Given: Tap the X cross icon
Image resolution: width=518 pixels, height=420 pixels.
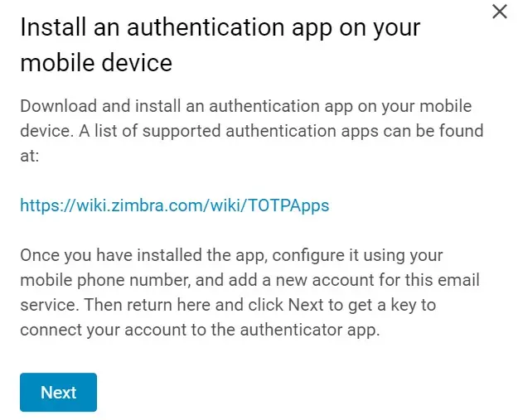Looking at the screenshot, I should 500,12.
